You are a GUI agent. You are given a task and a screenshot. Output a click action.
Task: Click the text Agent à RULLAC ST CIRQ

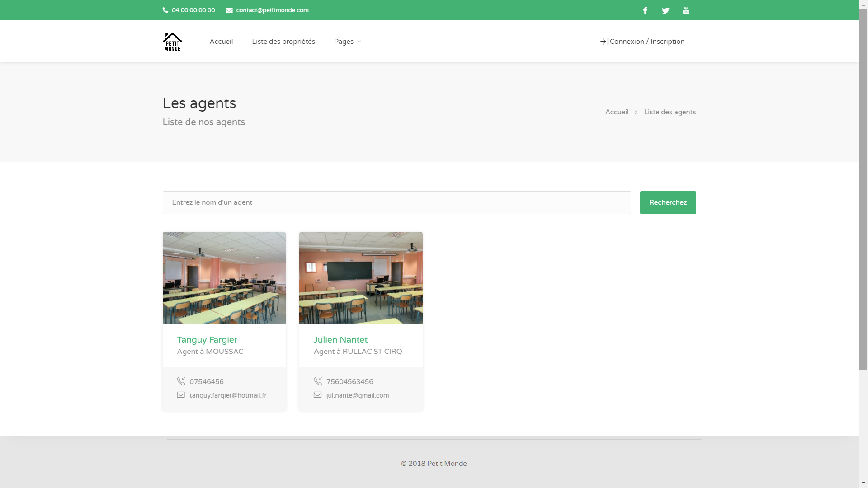point(358,352)
